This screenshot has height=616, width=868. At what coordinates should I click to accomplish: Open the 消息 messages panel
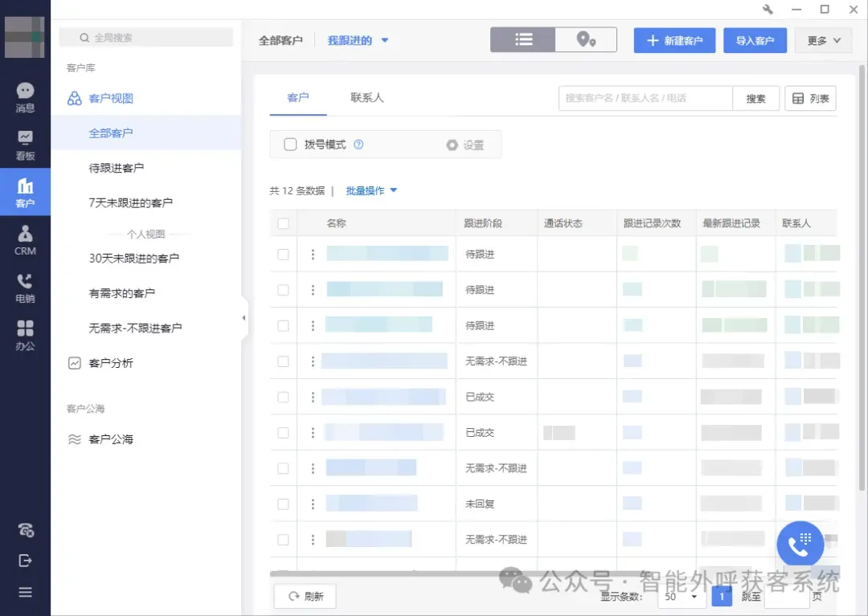coord(25,96)
